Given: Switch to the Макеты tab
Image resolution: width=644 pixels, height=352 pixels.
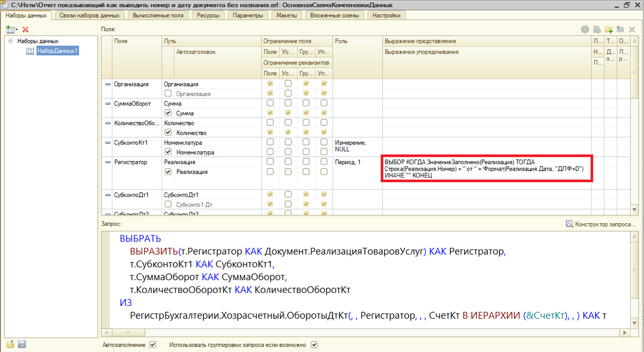Looking at the screenshot, I should point(287,16).
